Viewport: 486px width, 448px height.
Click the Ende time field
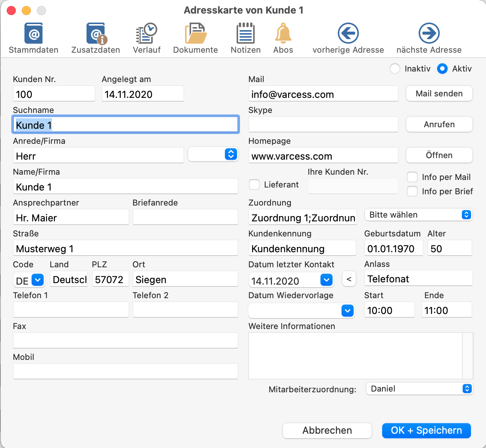click(x=447, y=309)
